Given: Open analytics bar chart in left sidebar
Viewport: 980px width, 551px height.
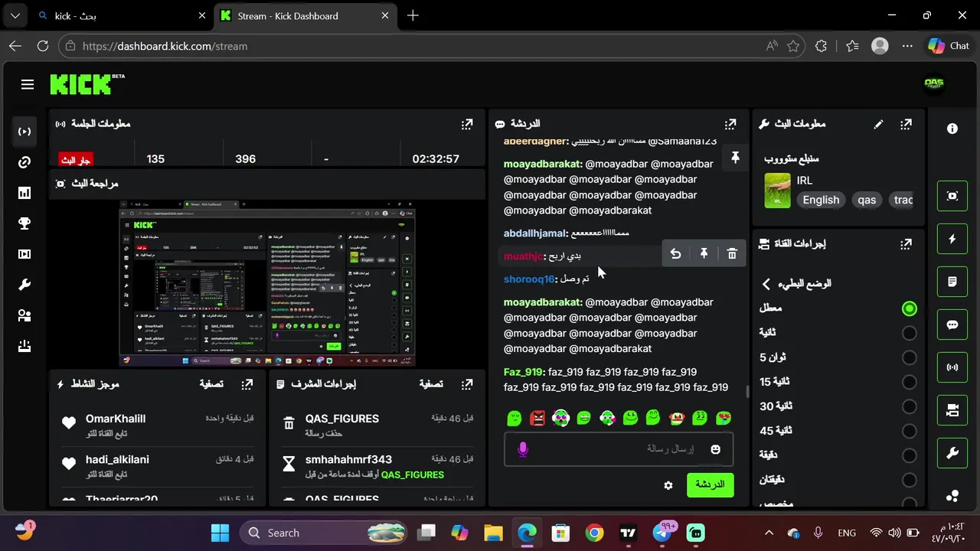Looking at the screenshot, I should [x=24, y=193].
